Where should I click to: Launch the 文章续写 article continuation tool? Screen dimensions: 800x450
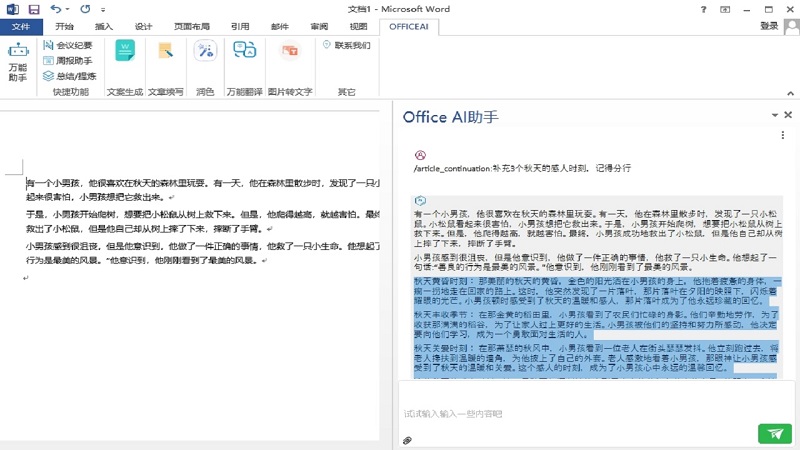click(165, 52)
